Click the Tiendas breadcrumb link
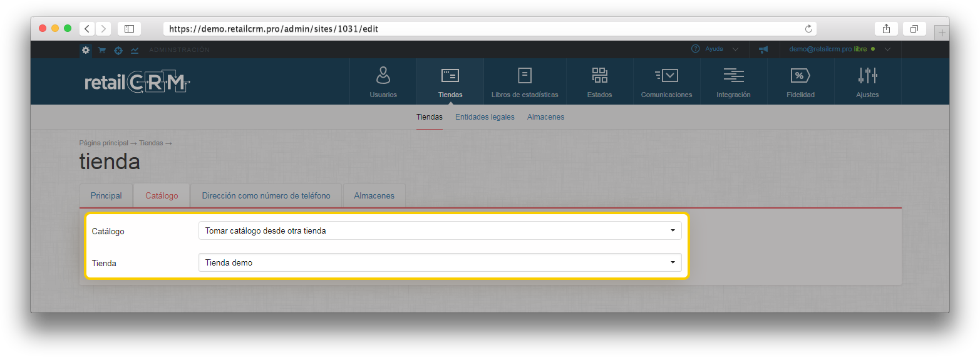This screenshot has width=980, height=357. point(151,143)
